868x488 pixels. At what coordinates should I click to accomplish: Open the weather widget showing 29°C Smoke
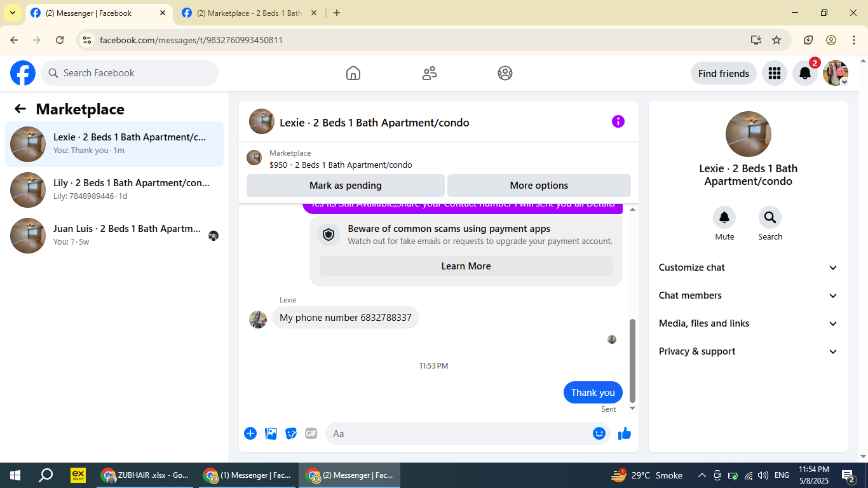click(647, 475)
